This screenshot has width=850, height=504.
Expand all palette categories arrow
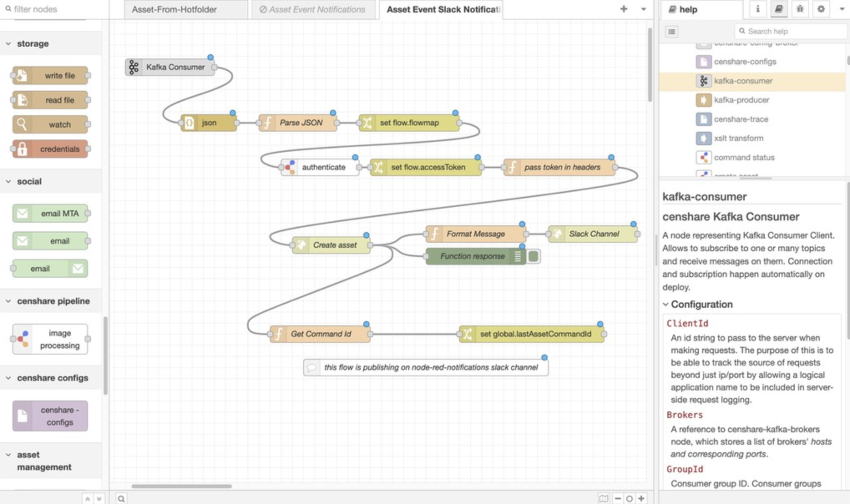point(99,499)
